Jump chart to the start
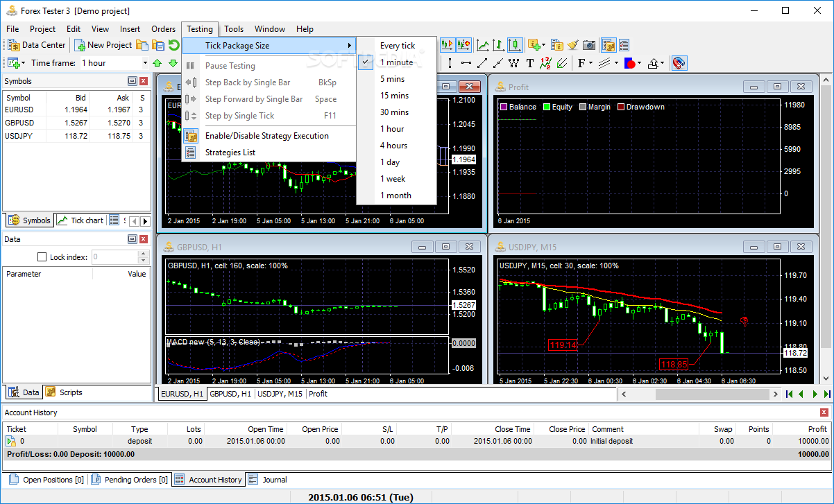 [789, 394]
